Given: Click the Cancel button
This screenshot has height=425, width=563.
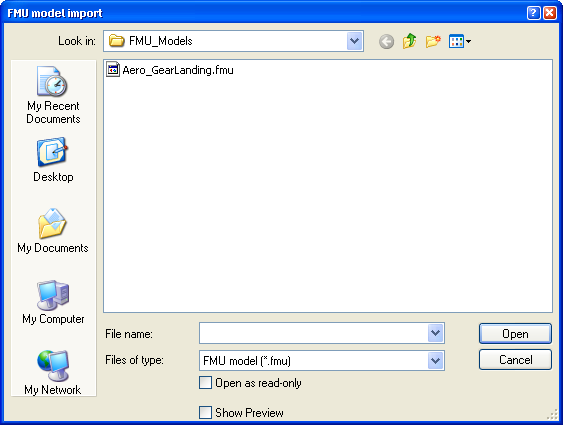Looking at the screenshot, I should pyautogui.click(x=515, y=359).
